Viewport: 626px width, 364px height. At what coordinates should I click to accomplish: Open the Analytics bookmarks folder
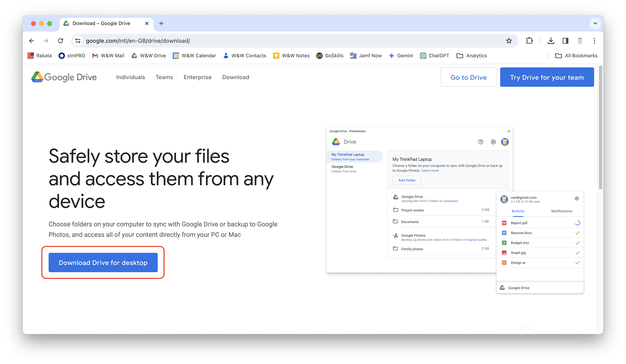[472, 56]
